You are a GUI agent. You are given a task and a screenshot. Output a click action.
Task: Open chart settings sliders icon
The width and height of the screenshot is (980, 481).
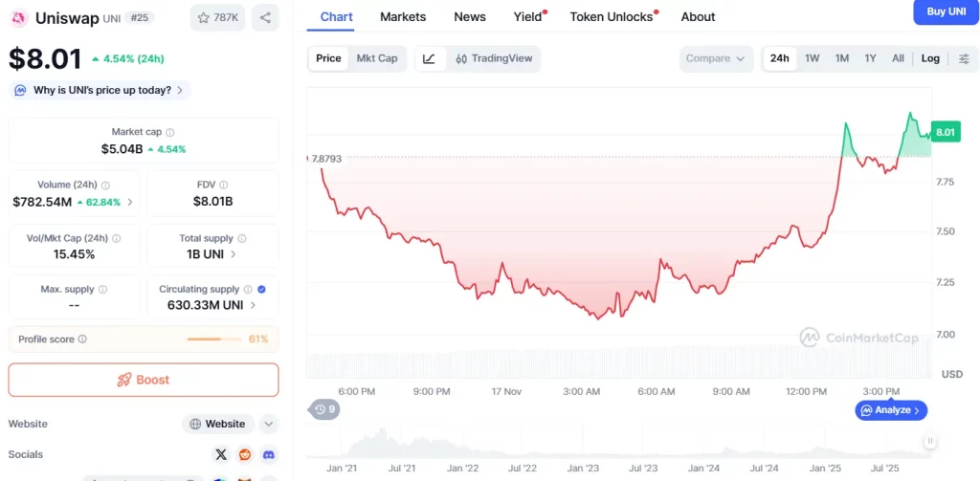pyautogui.click(x=964, y=58)
